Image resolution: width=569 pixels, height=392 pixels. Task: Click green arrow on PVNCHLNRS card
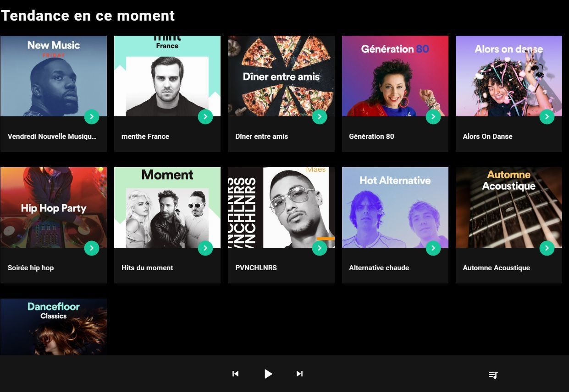point(320,248)
